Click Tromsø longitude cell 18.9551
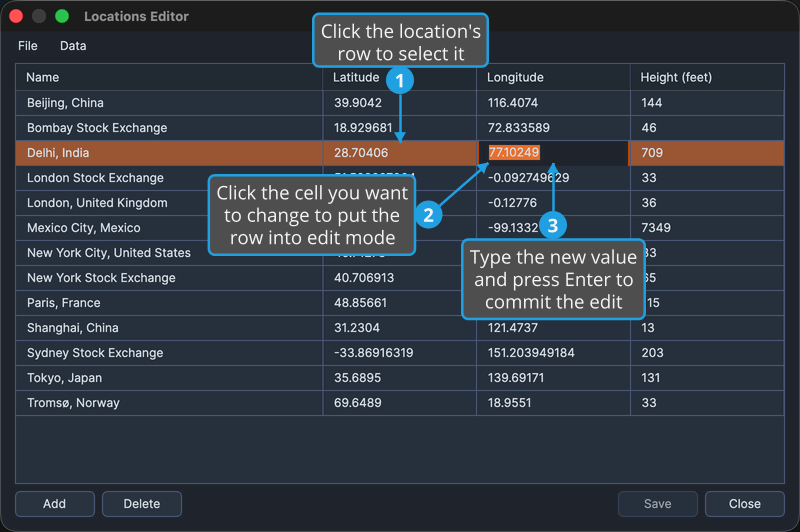This screenshot has width=800, height=532. coord(553,403)
